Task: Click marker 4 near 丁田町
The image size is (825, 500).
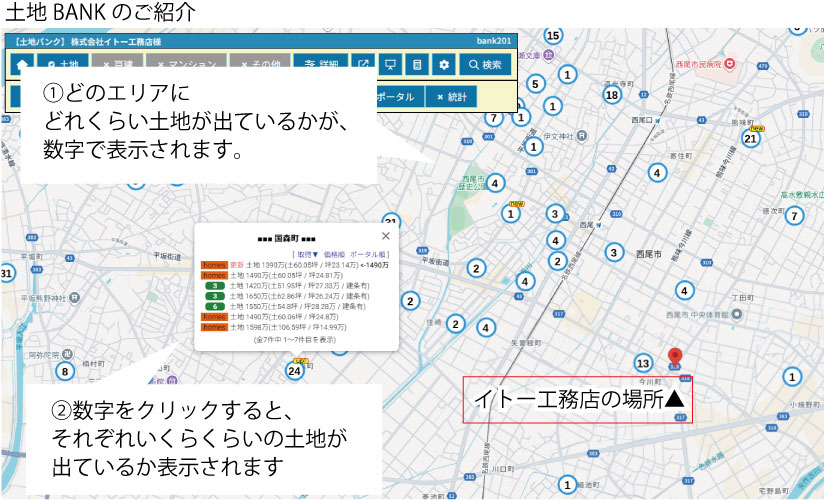Action: coord(684,291)
